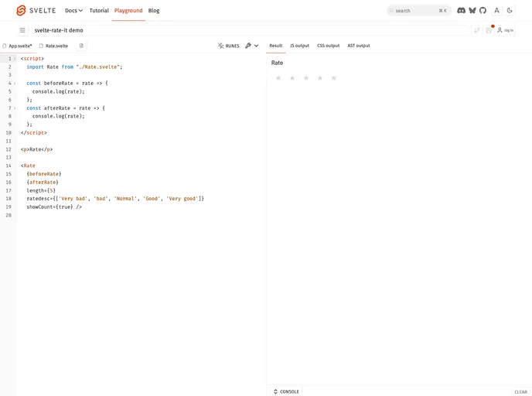
Task: Collapse the script block at line 1
Action: coord(15,59)
